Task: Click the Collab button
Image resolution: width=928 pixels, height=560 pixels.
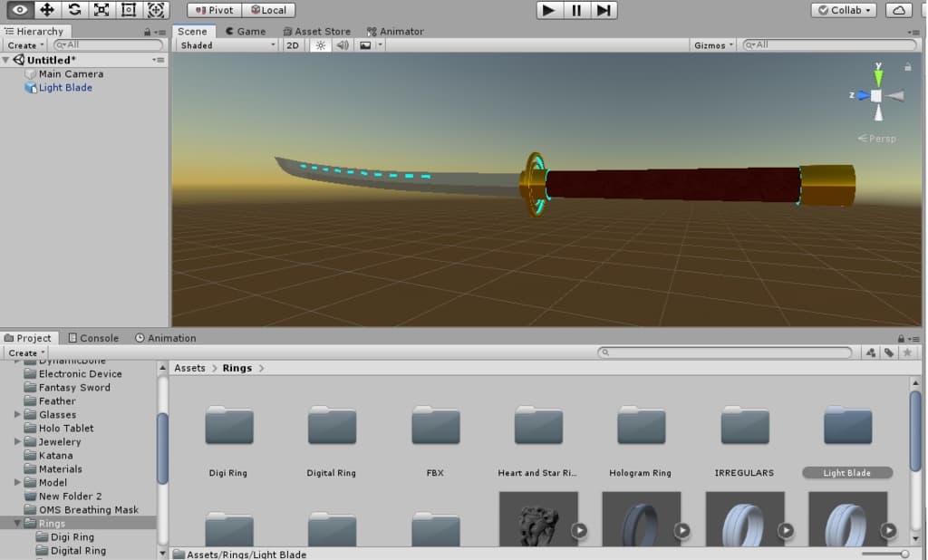Action: point(843,10)
